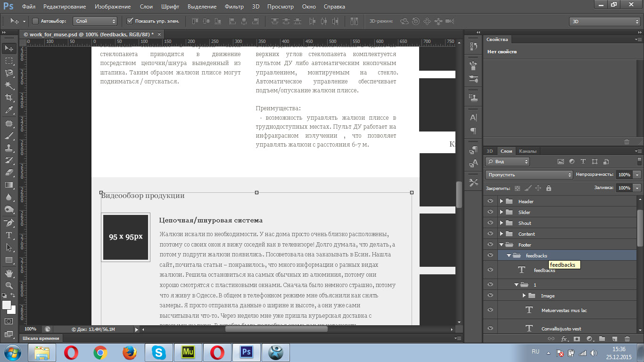Screen dimensions: 644x362
Task: Select the Brush tool
Action: pyautogui.click(x=9, y=136)
